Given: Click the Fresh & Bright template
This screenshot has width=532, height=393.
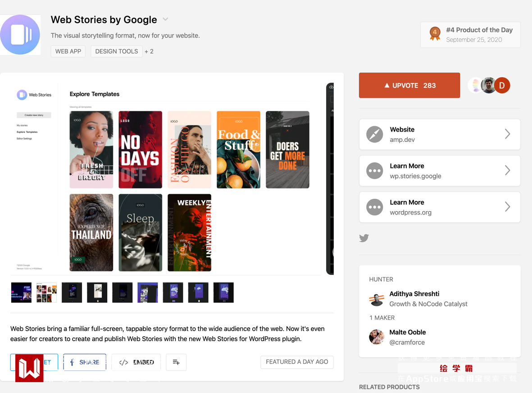Looking at the screenshot, I should (91, 150).
